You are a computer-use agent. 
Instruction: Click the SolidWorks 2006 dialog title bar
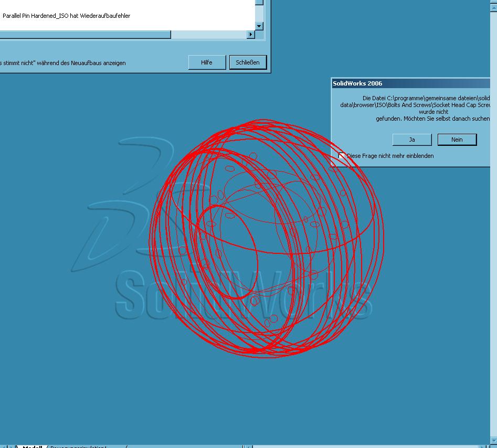pyautogui.click(x=411, y=83)
